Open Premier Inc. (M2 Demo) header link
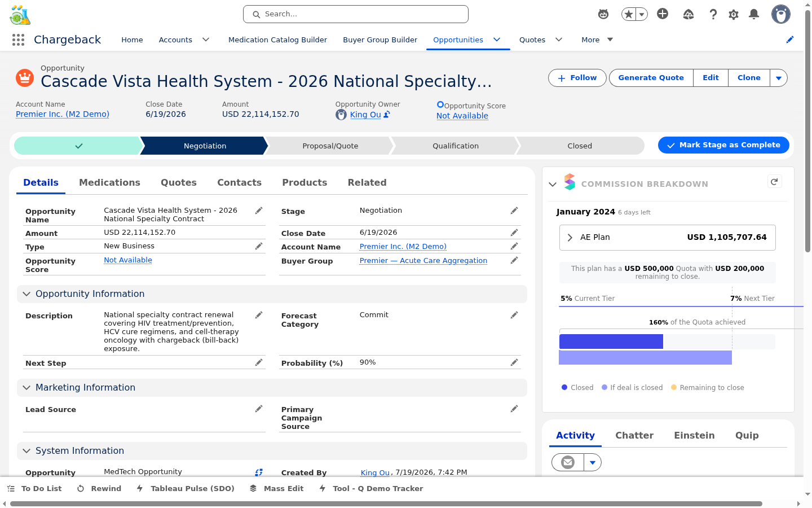This screenshot has width=812, height=508. [63, 114]
